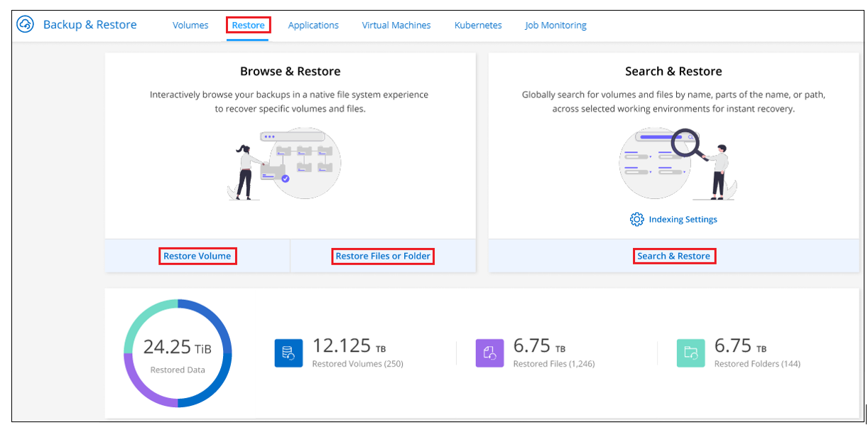The image size is (868, 430).
Task: View the Job Monitoring tab
Action: pos(555,25)
